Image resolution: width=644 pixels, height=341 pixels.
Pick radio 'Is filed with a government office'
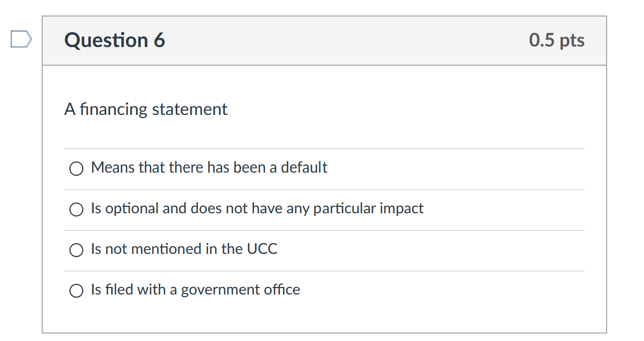pos(76,291)
